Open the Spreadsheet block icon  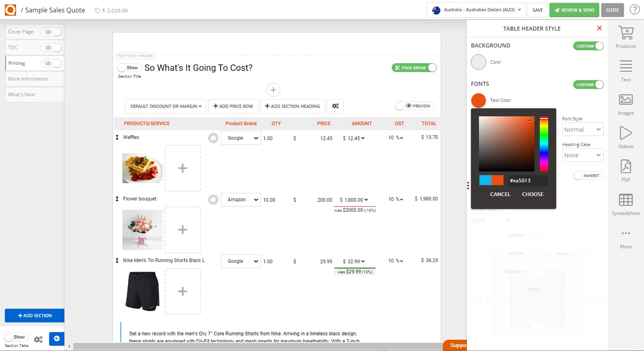click(625, 200)
